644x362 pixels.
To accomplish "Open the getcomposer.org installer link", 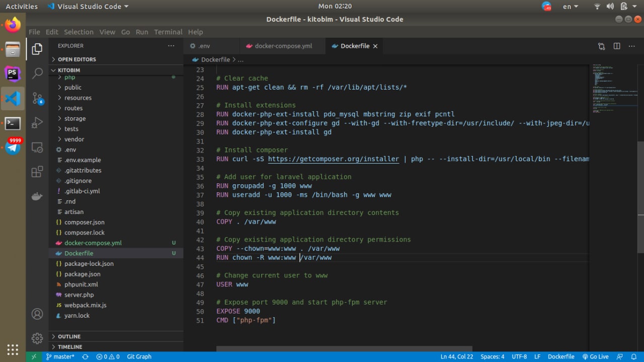I will (334, 159).
